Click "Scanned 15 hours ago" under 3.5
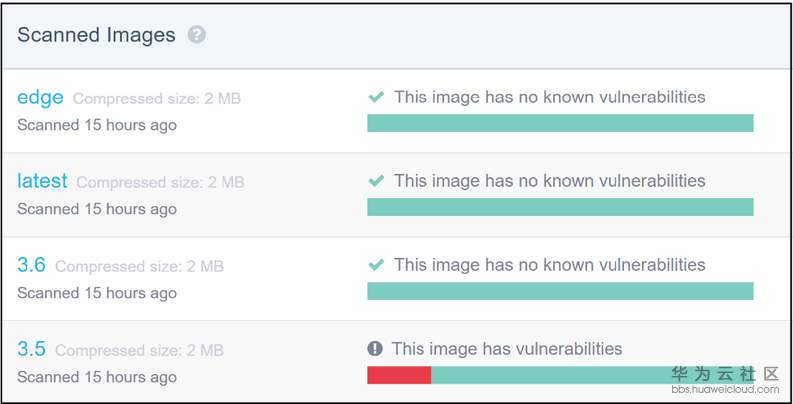 pyautogui.click(x=97, y=377)
